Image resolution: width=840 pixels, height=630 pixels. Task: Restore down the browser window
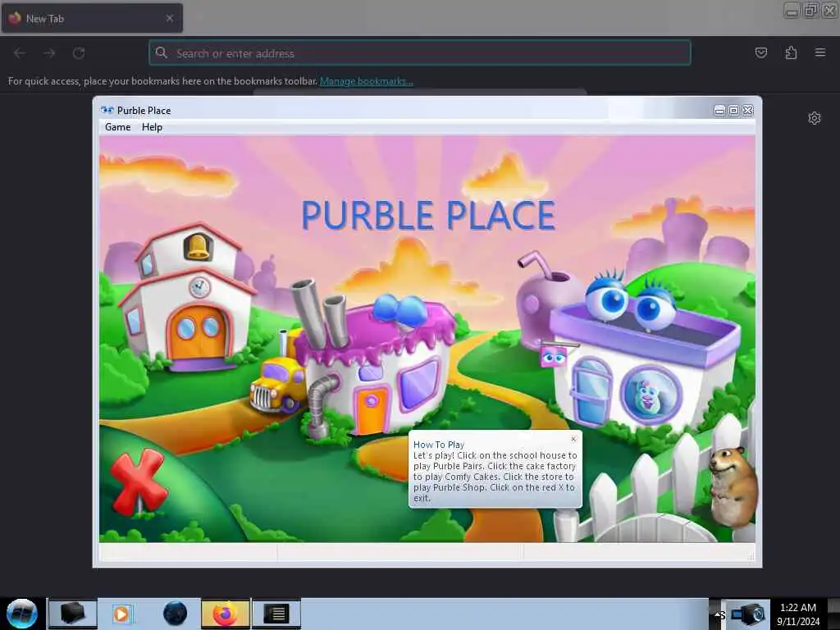(x=810, y=10)
